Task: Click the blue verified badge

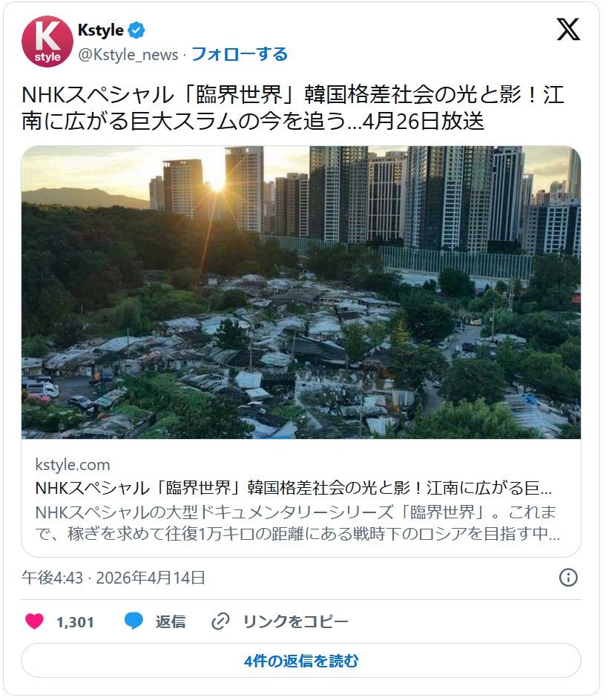Action: tap(136, 30)
